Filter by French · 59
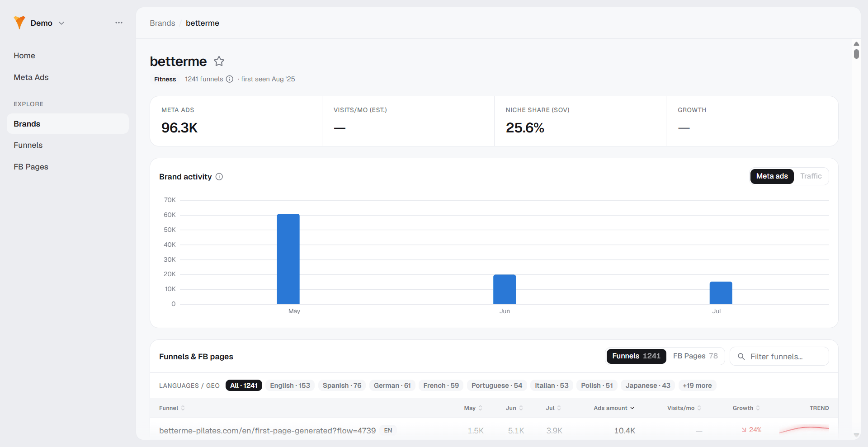 point(441,386)
